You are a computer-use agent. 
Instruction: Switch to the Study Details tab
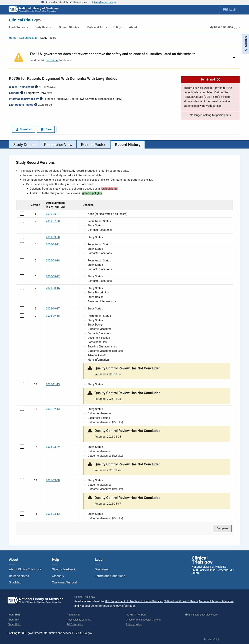(24, 145)
